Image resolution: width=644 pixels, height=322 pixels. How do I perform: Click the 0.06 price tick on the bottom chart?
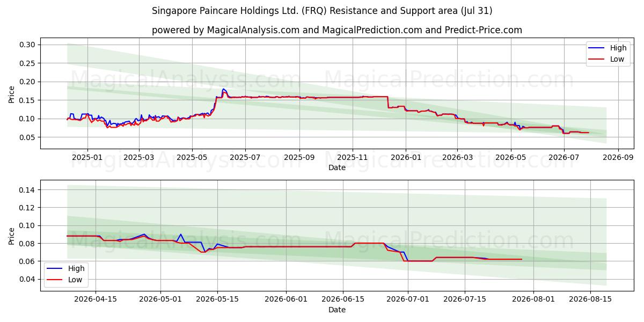point(27,261)
